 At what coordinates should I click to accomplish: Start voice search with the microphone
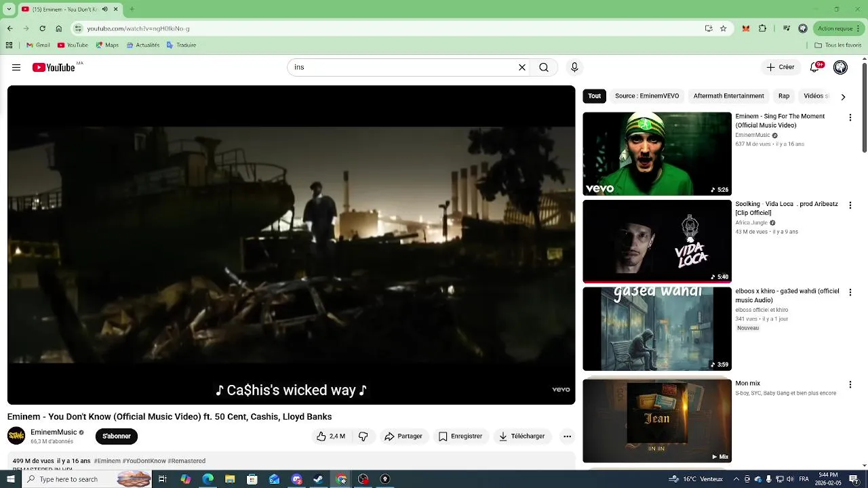[x=574, y=67]
